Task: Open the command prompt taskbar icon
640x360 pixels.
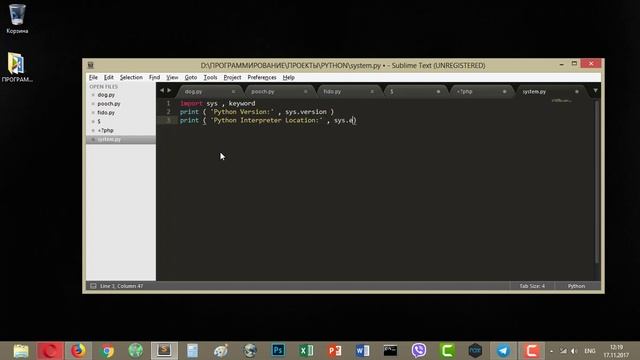Action: click(x=390, y=351)
